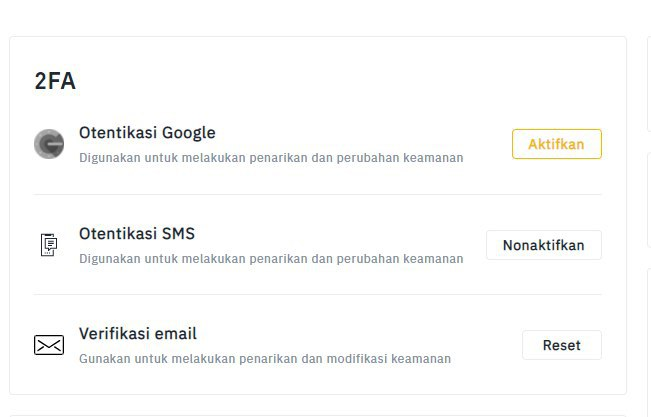Click the blank area right of 2FA heading

[x=332, y=81]
